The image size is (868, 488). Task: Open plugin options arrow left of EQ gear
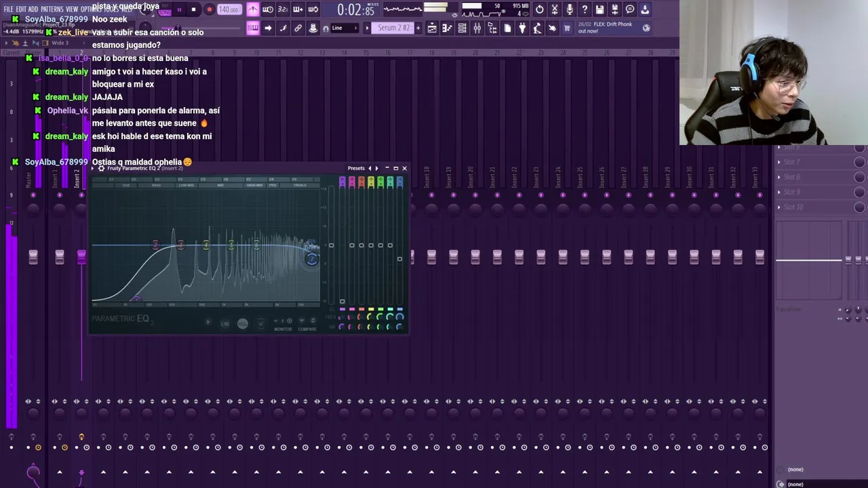[x=94, y=168]
